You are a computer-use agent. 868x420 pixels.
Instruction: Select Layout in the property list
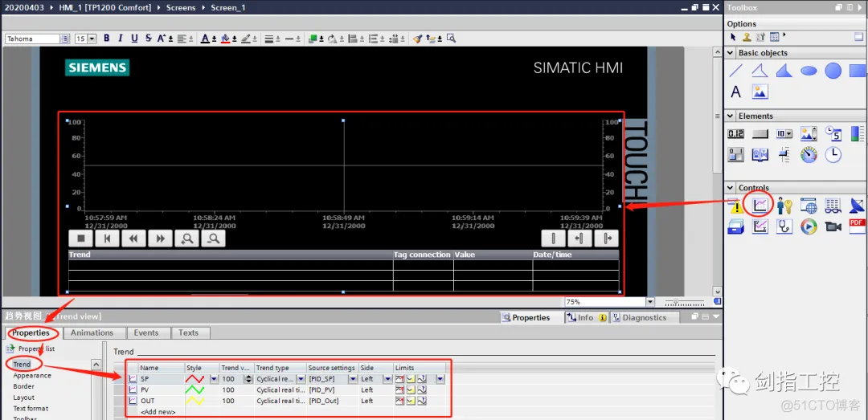coord(24,398)
